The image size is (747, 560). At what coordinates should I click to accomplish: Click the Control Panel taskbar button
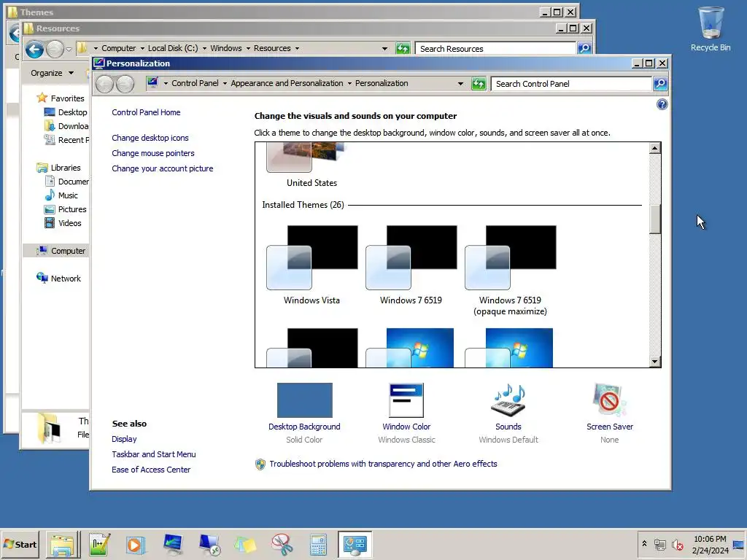[355, 545]
